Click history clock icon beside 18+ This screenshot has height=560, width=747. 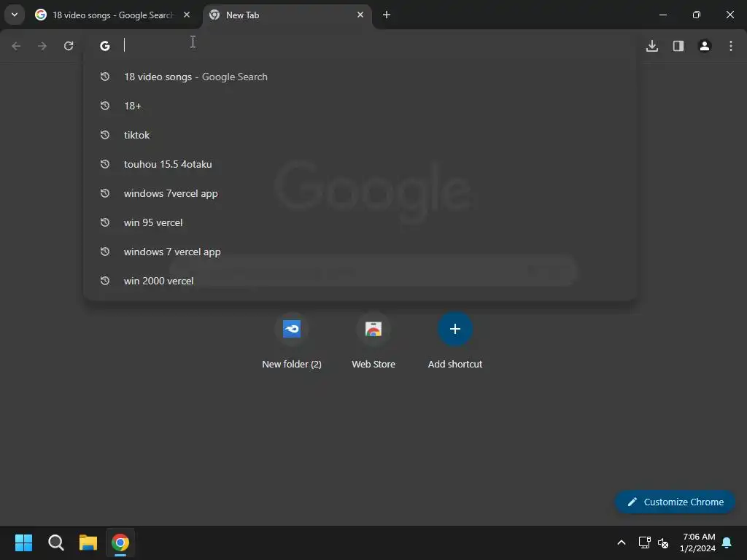[x=105, y=106]
